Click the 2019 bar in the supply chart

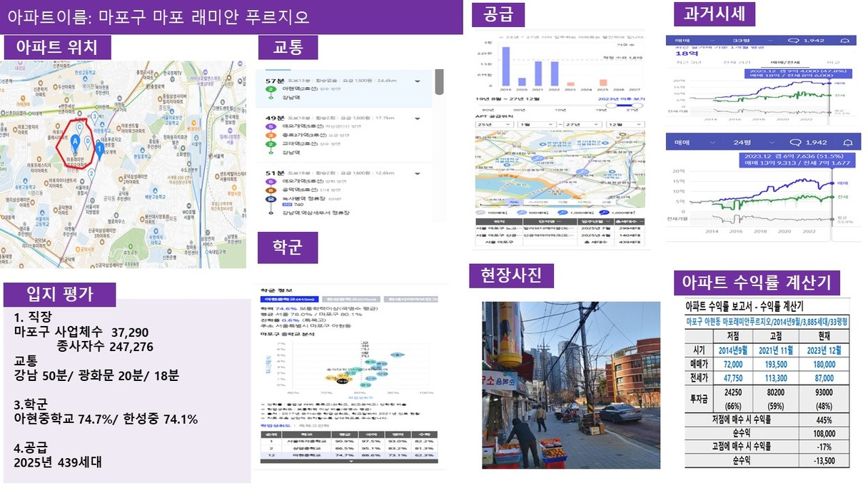pyautogui.click(x=505, y=66)
